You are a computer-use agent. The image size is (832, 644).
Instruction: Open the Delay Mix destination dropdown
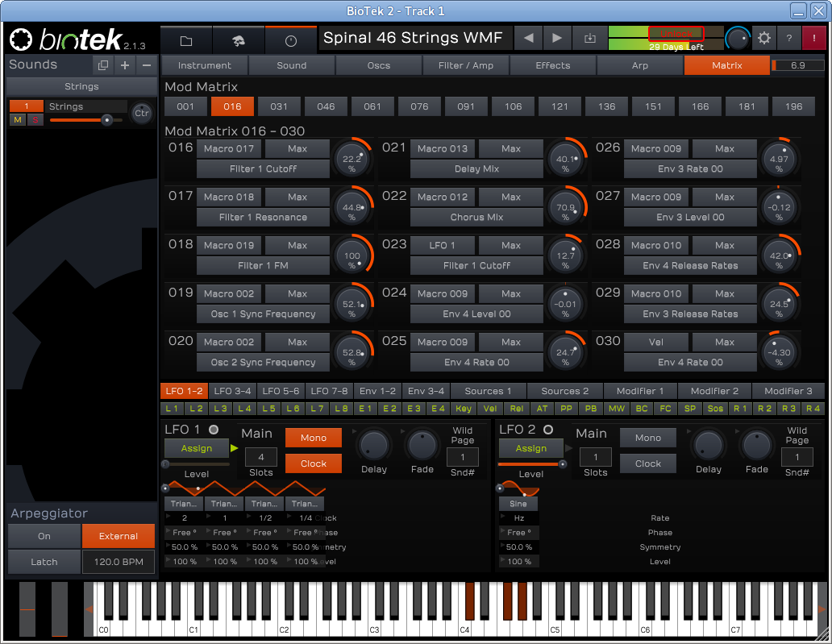[x=477, y=168]
